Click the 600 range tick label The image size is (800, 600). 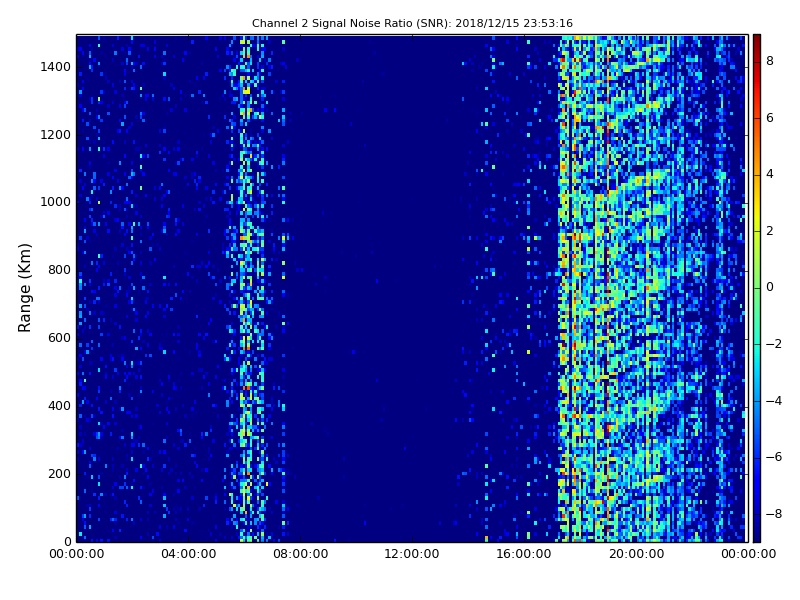[59, 338]
